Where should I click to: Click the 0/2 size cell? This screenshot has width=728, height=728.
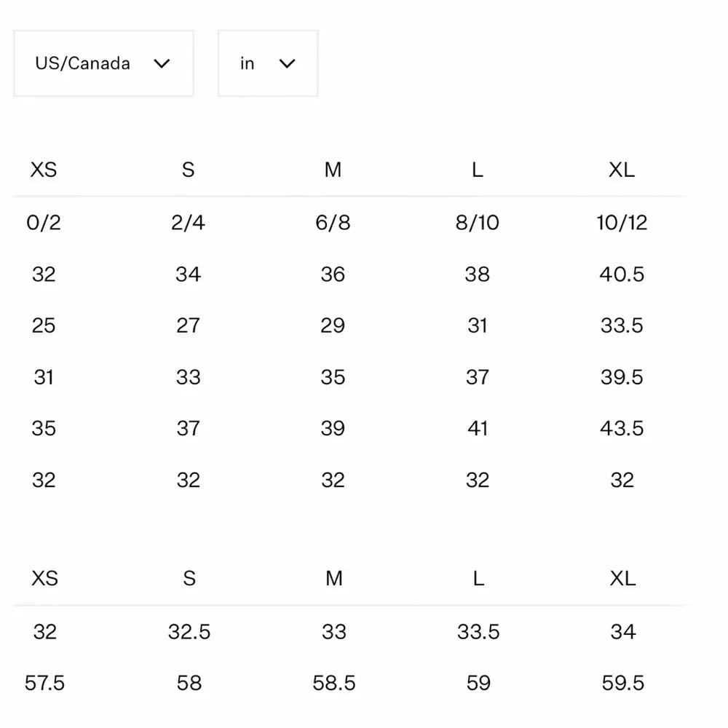(44, 222)
